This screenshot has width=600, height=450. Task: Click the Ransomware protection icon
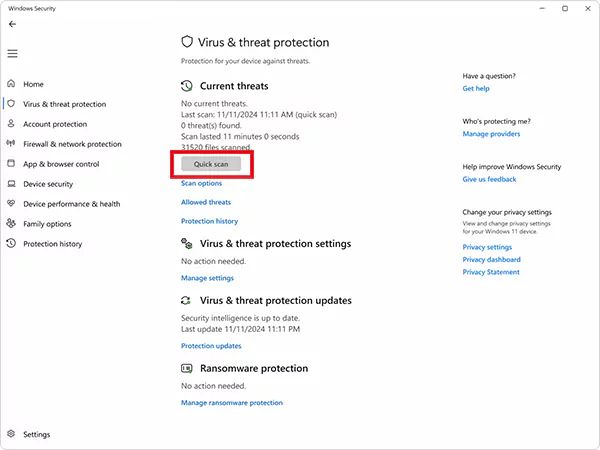point(187,368)
